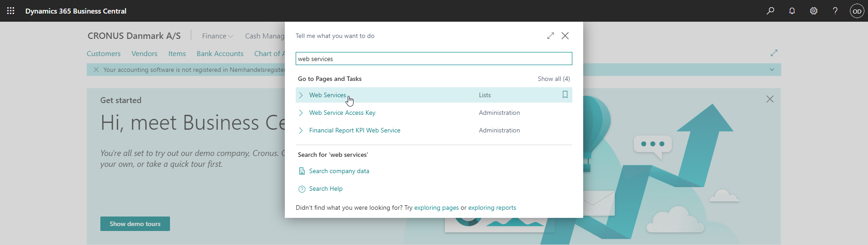This screenshot has height=245, width=868.
Task: Click exploring reports link
Action: click(492, 207)
